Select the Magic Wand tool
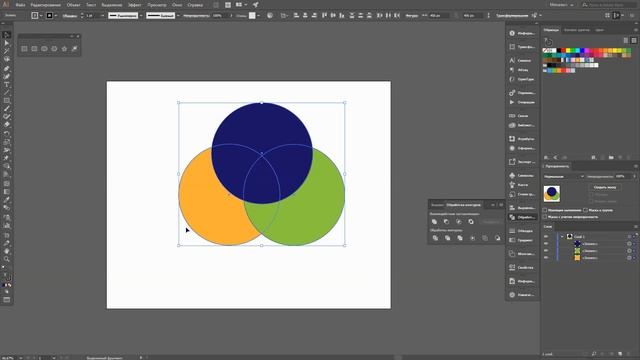 (x=7, y=51)
